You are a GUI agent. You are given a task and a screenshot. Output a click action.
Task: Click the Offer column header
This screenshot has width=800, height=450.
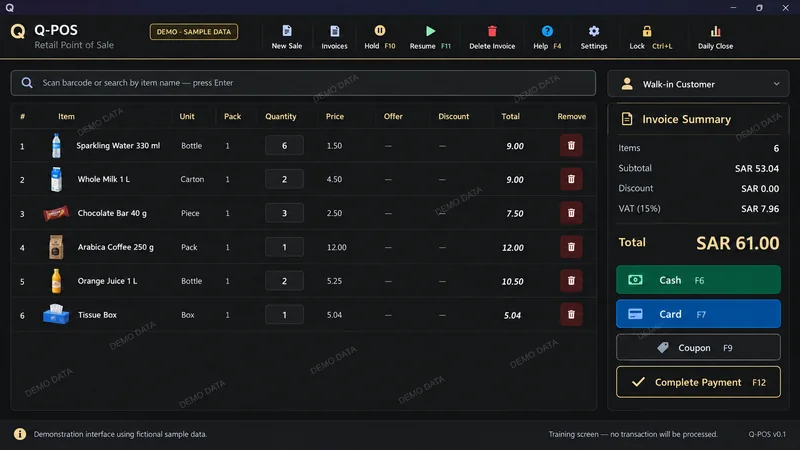pyautogui.click(x=393, y=116)
